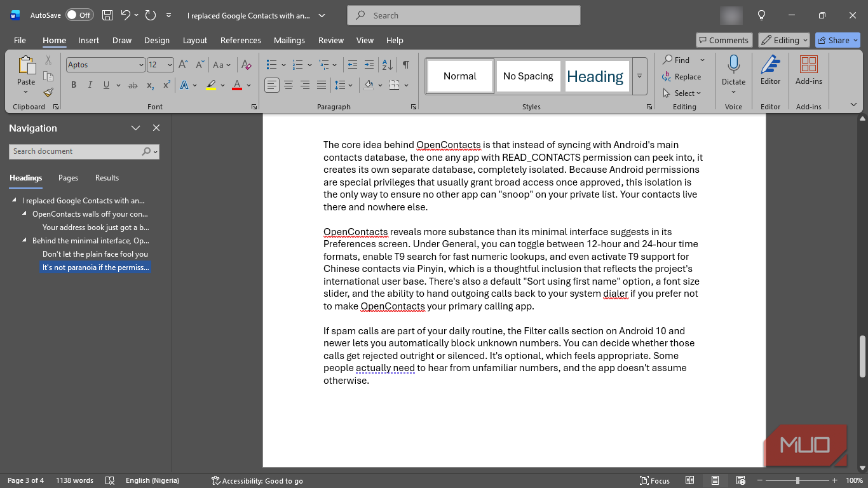Open the Editing mode dropdown

coord(784,40)
